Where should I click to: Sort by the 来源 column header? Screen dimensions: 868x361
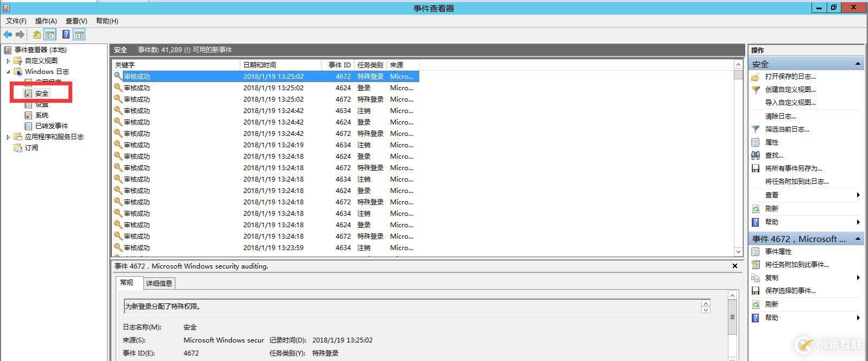pos(402,65)
